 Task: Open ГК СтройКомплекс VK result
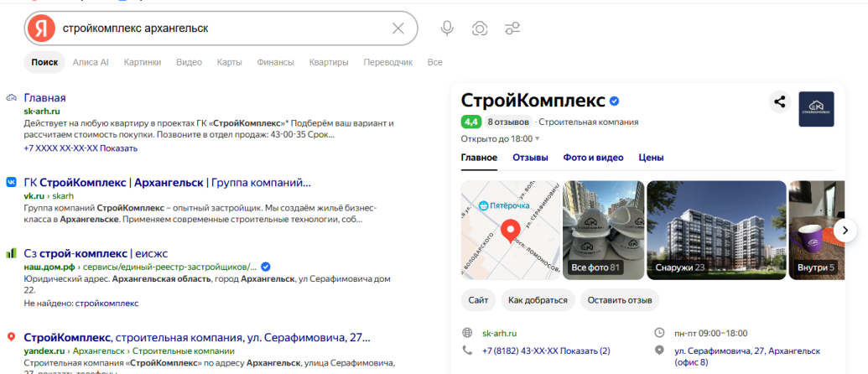[x=167, y=183]
